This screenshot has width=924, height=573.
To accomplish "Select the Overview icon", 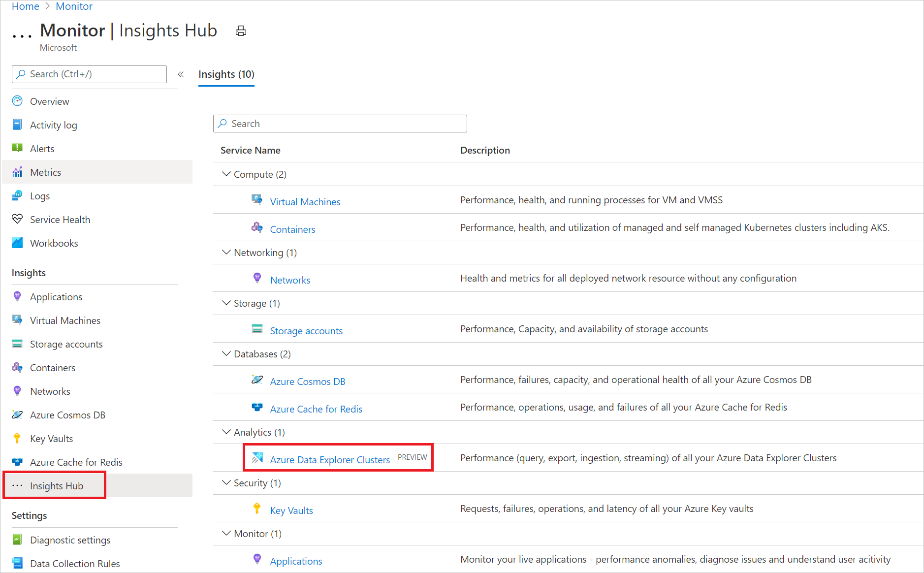I will tap(17, 101).
